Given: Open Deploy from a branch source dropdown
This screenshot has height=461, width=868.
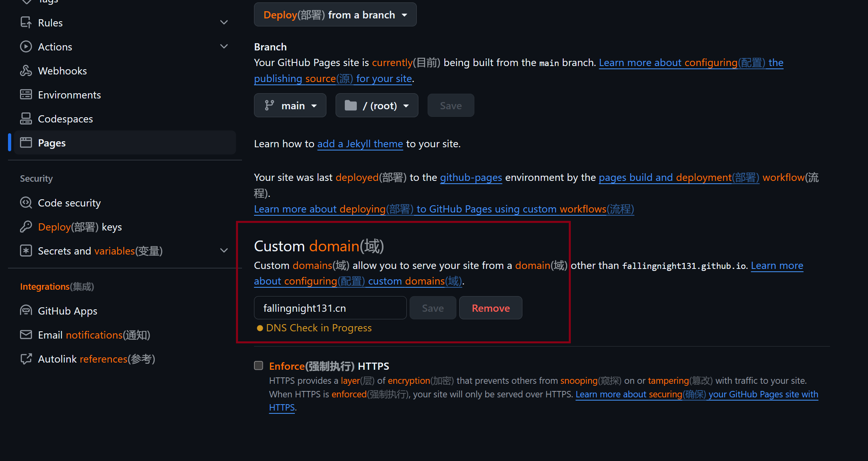Looking at the screenshot, I should pyautogui.click(x=335, y=15).
